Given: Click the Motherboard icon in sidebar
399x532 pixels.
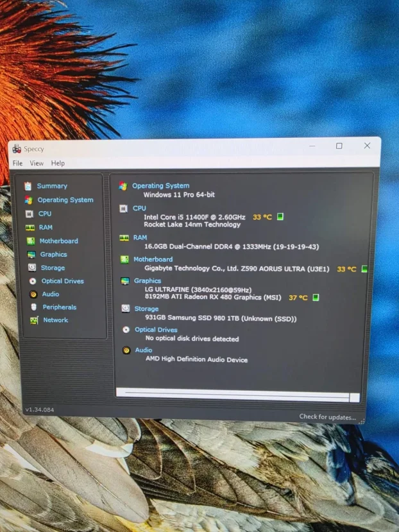Looking at the screenshot, I should 31,241.
